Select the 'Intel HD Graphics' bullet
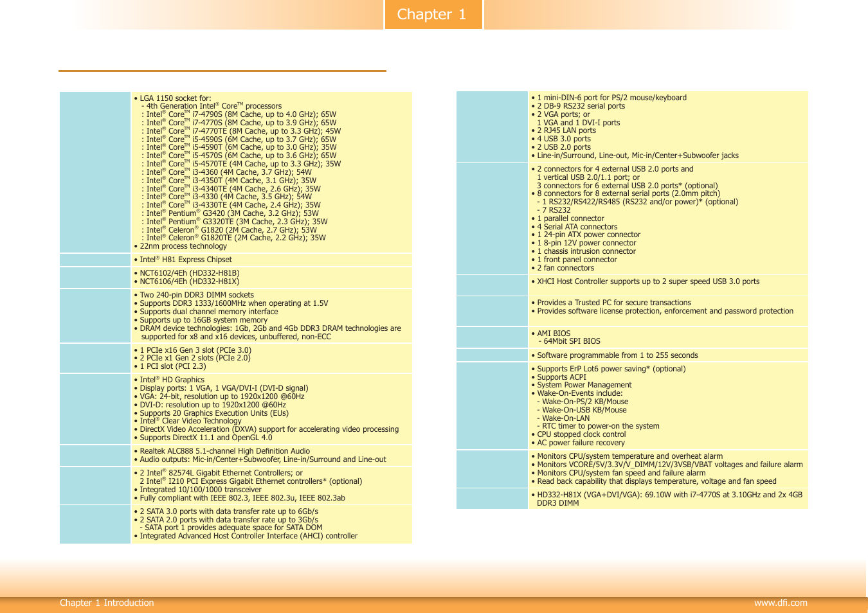The height and width of the screenshot is (613, 868). point(169,380)
